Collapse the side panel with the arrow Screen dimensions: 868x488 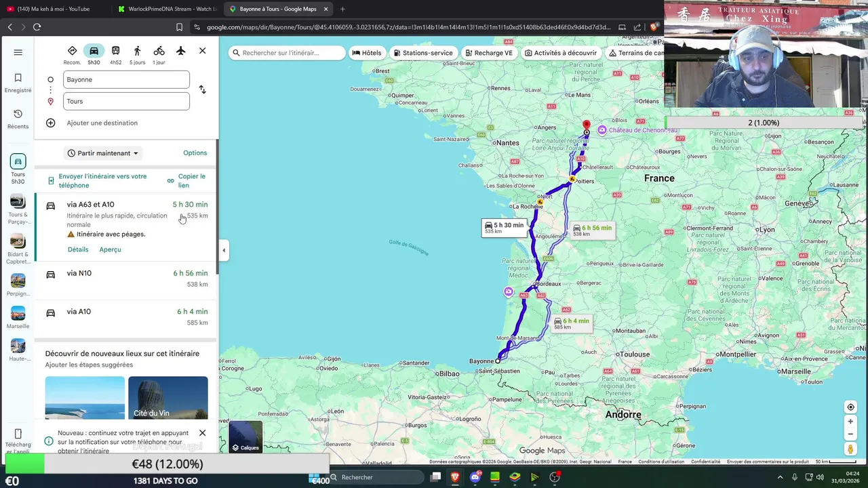click(x=224, y=250)
